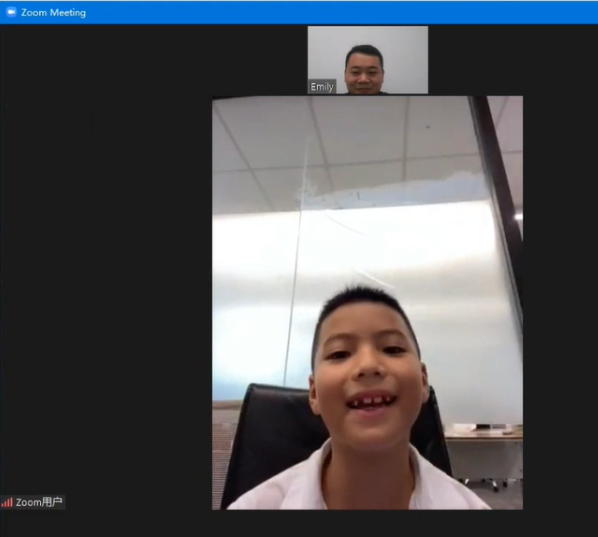Viewport: 598px width, 537px height.
Task: Select Emily's small video thumbnail
Action: tap(368, 60)
